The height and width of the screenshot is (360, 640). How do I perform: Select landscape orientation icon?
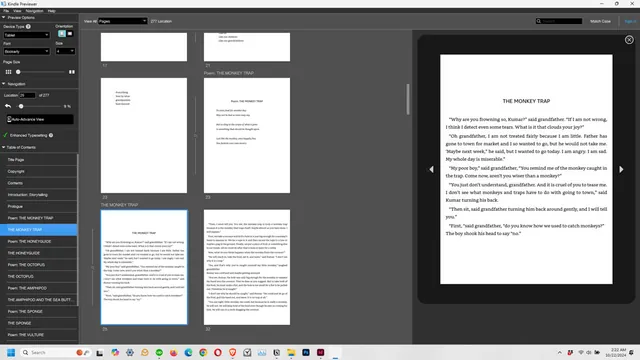(x=70, y=34)
